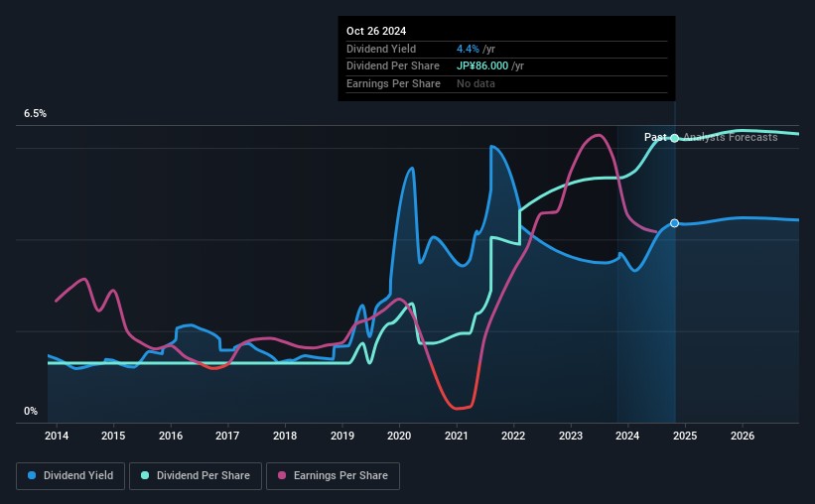Click the 2017 x-axis year label
Image resolution: width=815 pixels, height=504 pixels.
coord(227,436)
